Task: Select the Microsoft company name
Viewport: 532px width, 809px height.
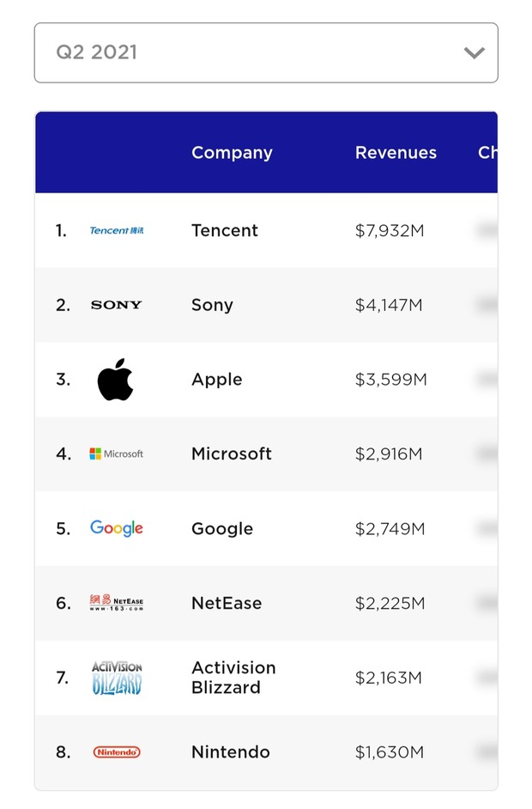Action: [x=232, y=453]
